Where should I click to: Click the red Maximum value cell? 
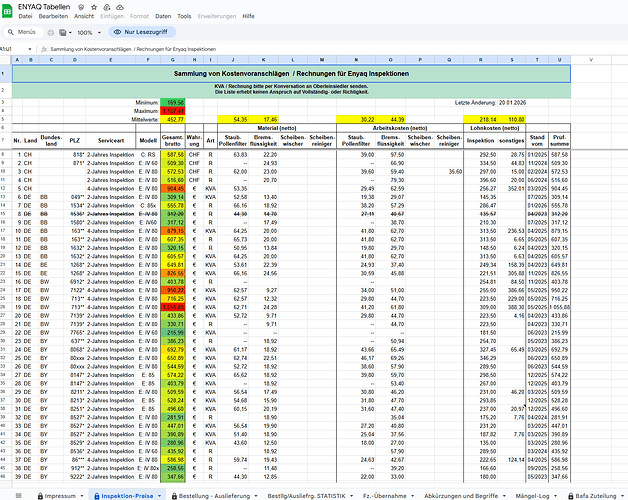(175, 111)
